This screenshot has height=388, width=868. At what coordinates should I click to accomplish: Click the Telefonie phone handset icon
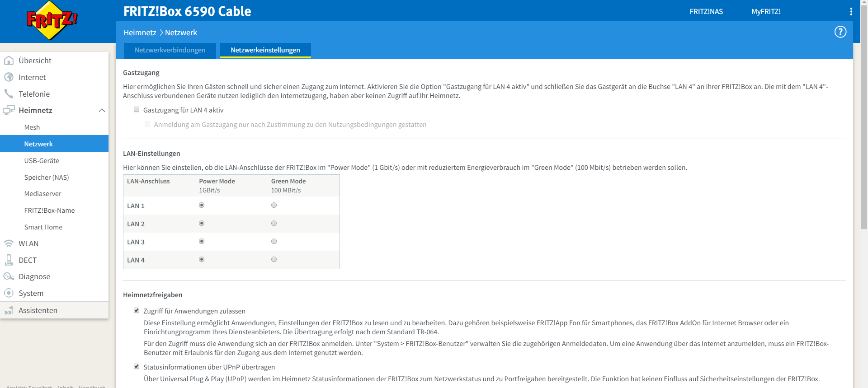9,94
